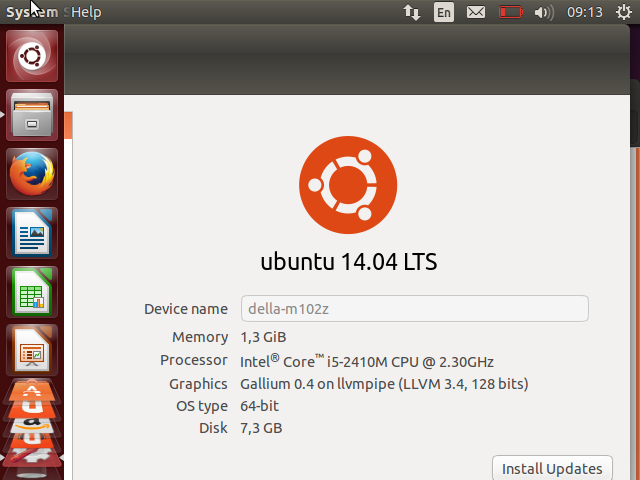Open the Amazon launcher icon
Screen dimensions: 640x480
[x=32, y=424]
